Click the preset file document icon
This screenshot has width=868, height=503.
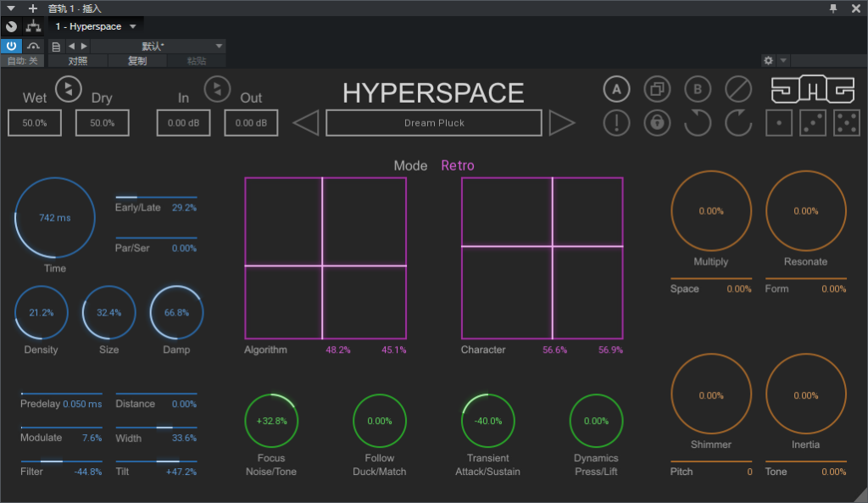coord(56,47)
